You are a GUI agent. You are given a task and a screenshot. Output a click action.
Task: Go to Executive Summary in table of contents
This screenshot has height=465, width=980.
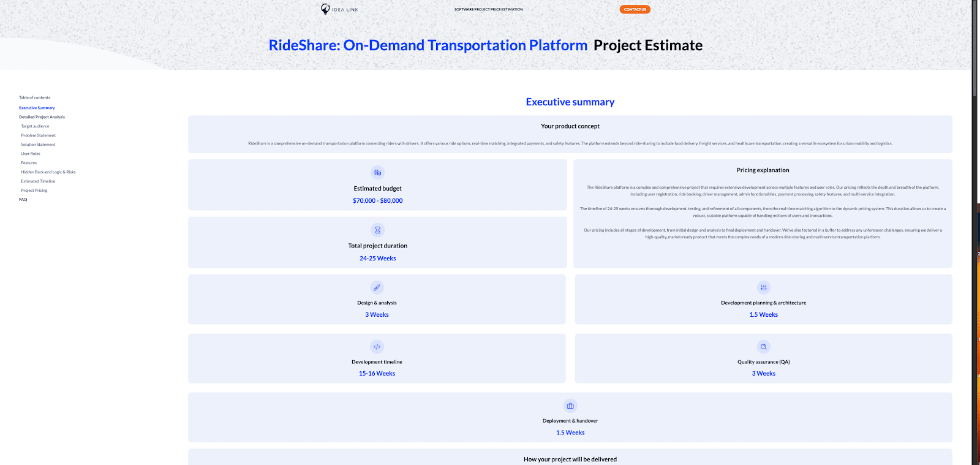pos(37,108)
